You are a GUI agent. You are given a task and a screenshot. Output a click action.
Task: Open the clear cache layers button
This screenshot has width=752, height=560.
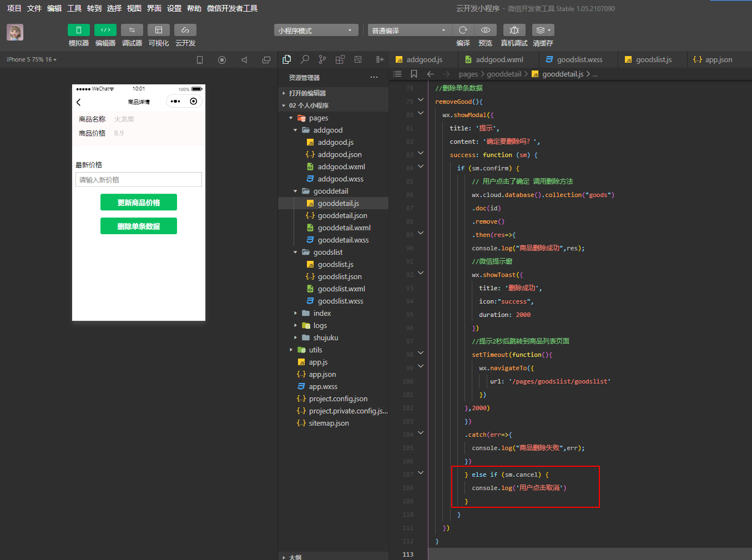[543, 30]
